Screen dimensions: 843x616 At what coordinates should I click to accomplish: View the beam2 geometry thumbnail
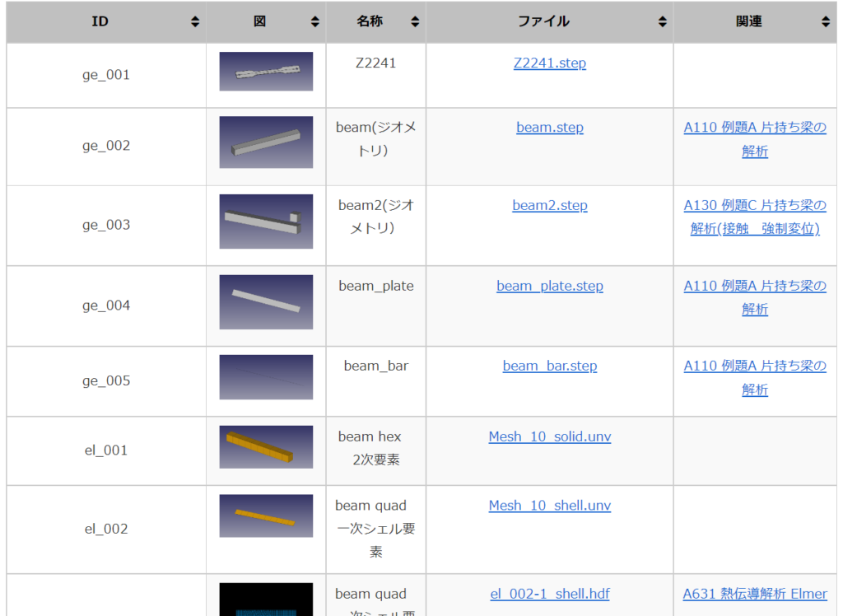(x=266, y=222)
